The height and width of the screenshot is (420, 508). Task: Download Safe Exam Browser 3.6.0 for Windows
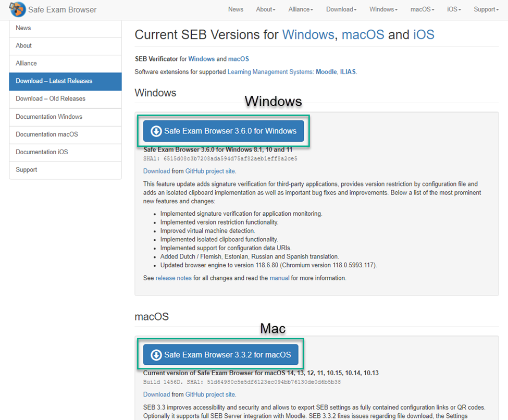pos(223,131)
